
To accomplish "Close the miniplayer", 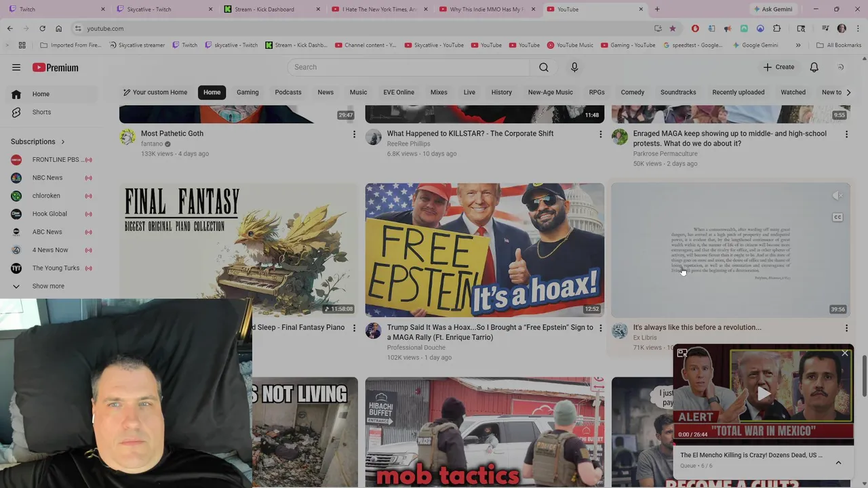I will [x=845, y=353].
